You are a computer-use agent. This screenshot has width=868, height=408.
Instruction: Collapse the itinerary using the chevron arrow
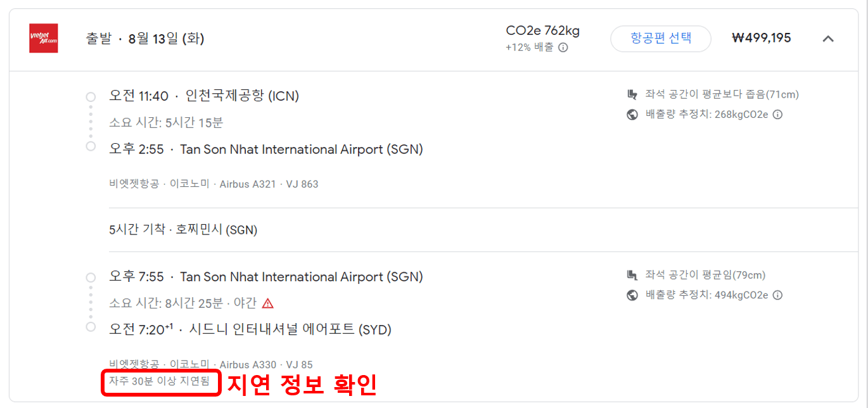[x=828, y=38]
